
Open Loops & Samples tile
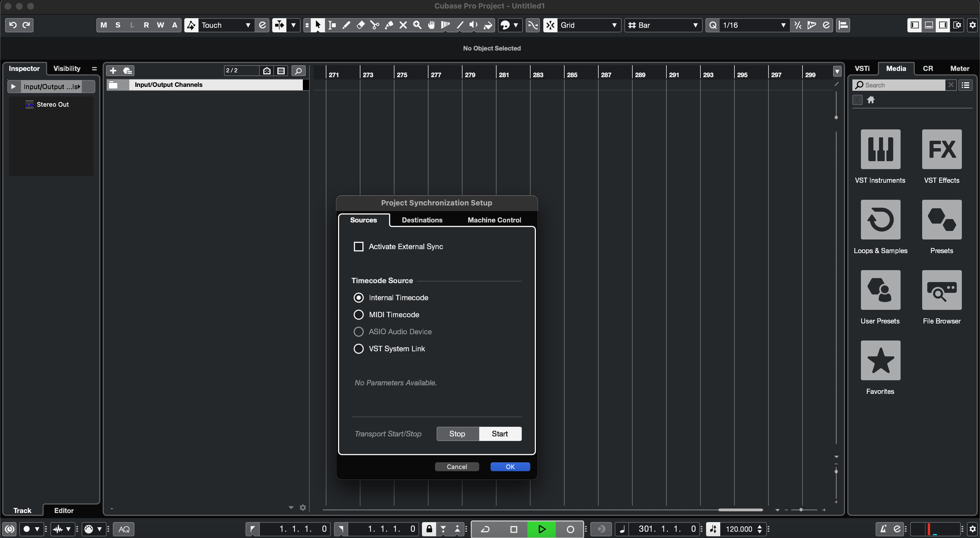880,220
